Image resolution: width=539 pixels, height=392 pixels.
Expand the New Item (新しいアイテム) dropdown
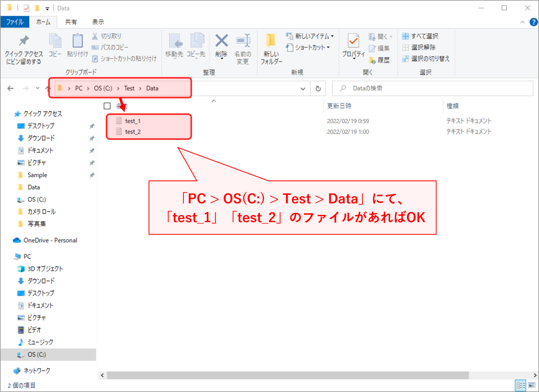coord(332,36)
